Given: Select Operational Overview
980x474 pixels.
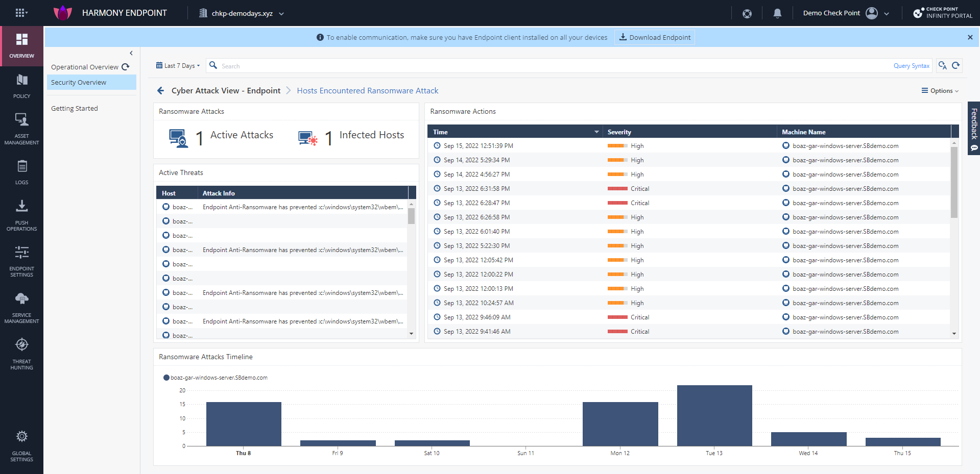Looking at the screenshot, I should click(85, 67).
